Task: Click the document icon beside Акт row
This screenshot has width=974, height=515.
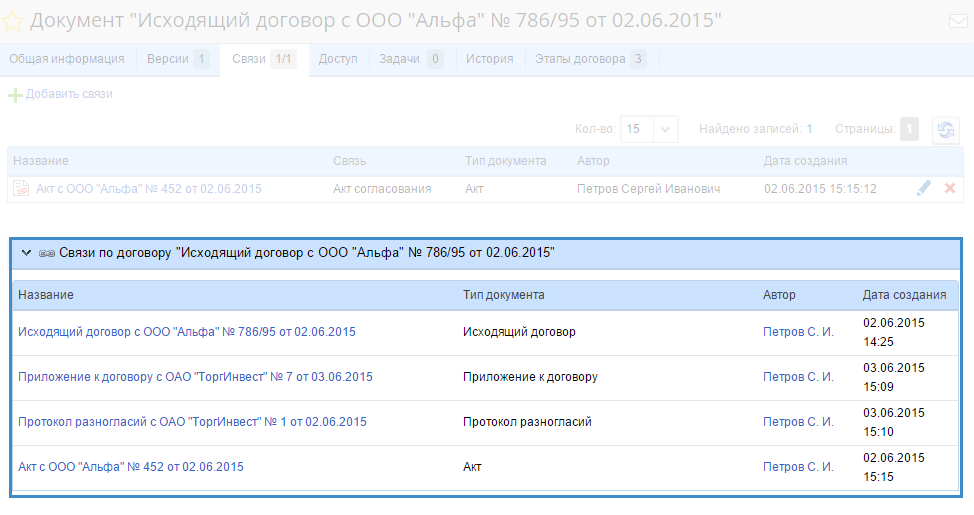Action: [21, 188]
